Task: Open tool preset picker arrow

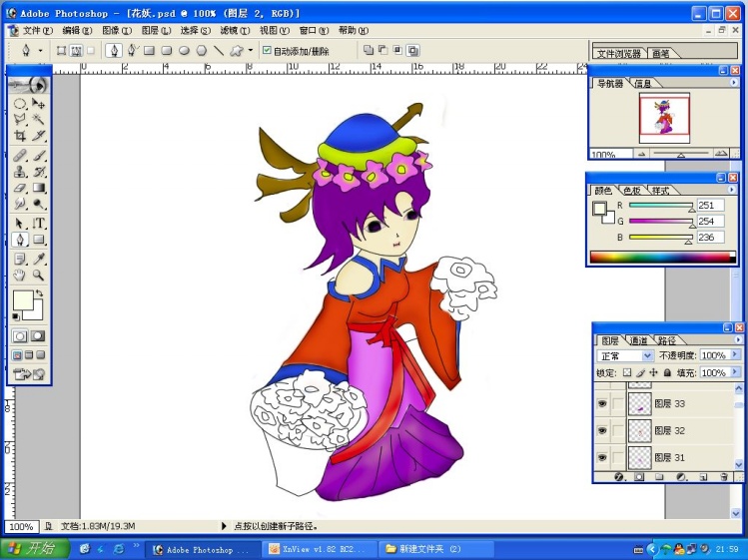Action: point(40,50)
